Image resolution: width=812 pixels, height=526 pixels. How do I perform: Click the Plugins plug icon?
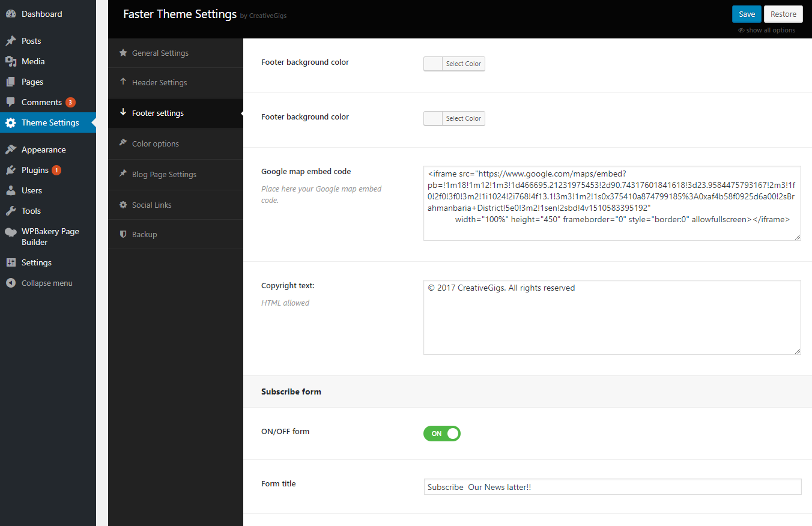tap(11, 170)
